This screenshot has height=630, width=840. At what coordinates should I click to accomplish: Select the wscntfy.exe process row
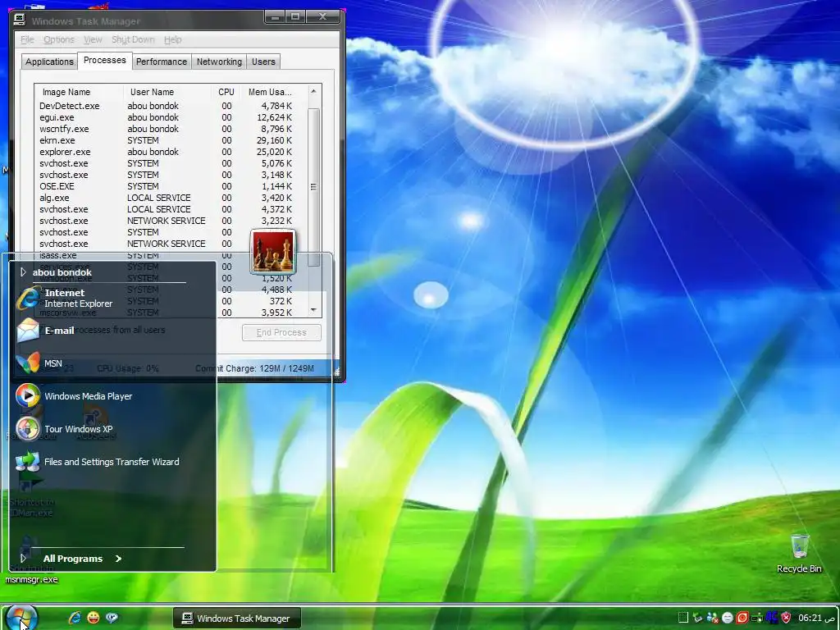[171, 129]
